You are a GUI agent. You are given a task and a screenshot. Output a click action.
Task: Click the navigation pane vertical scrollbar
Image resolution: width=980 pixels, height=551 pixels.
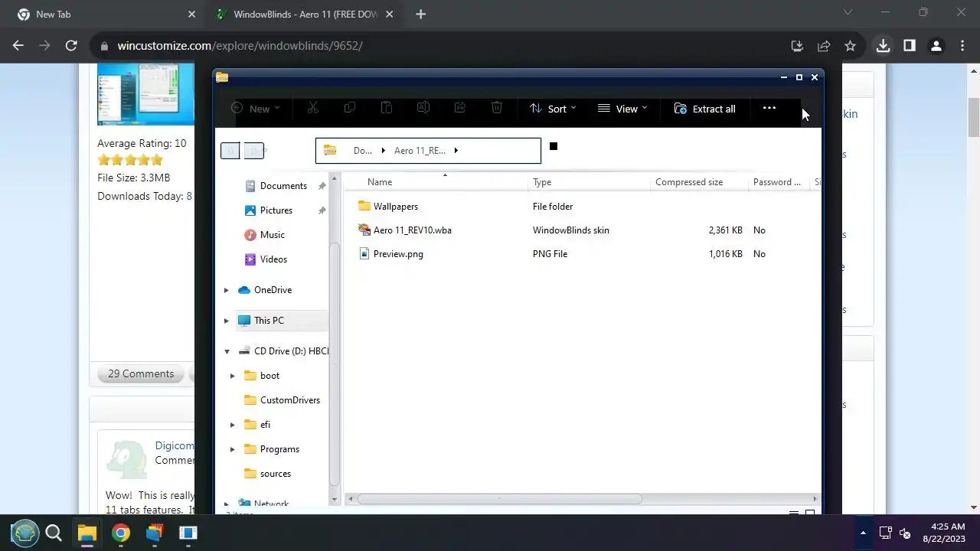point(335,364)
